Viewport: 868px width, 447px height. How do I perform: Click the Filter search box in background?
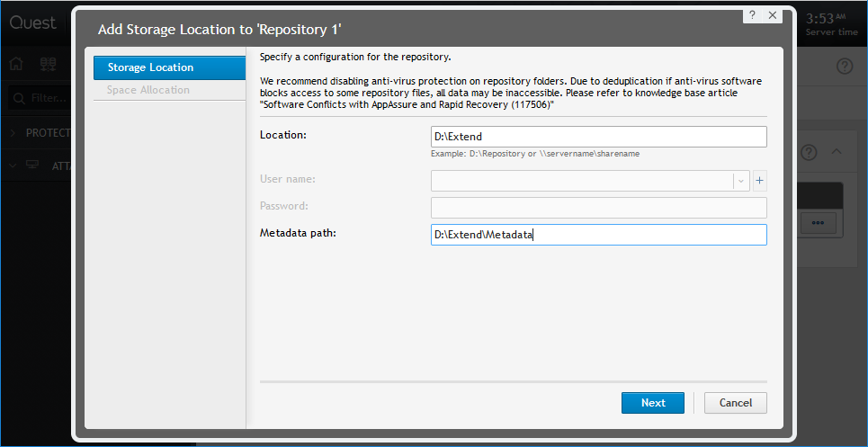point(40,98)
